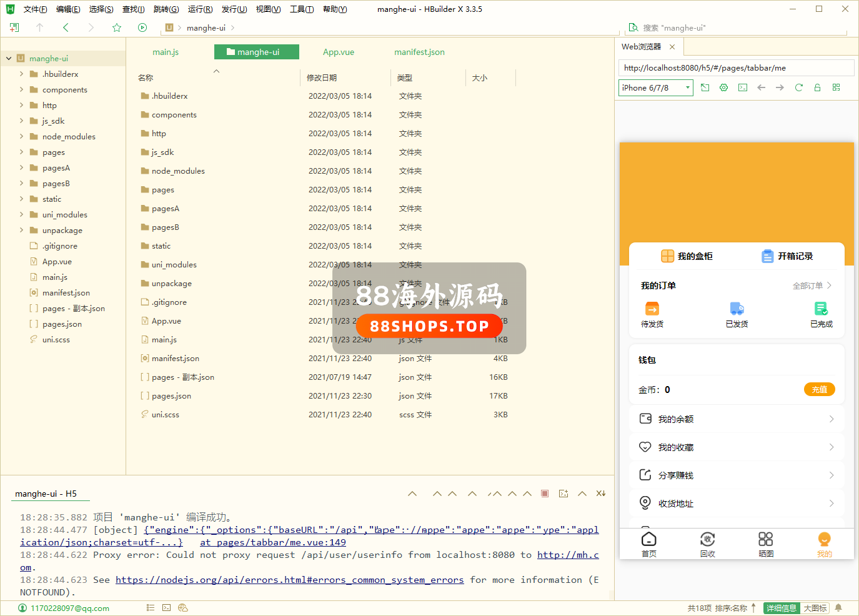This screenshot has height=616, width=859.
Task: Switch to 大图标 large icon view
Action: 815,608
